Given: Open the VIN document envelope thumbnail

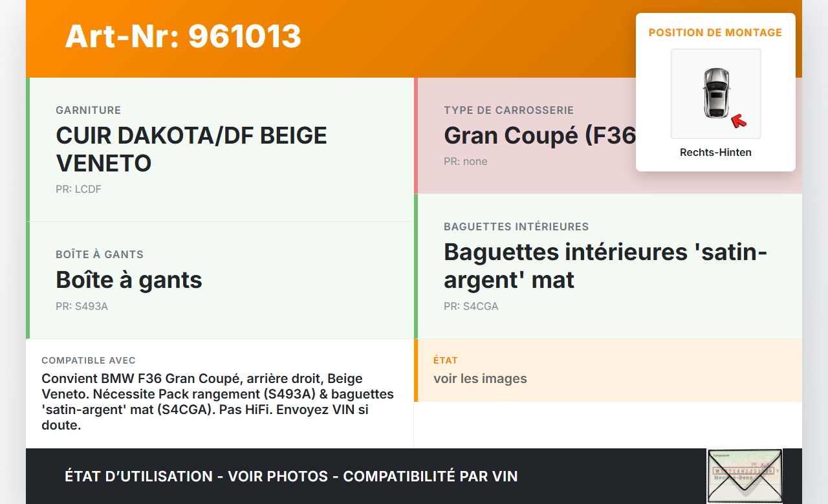Looking at the screenshot, I should point(744,476).
